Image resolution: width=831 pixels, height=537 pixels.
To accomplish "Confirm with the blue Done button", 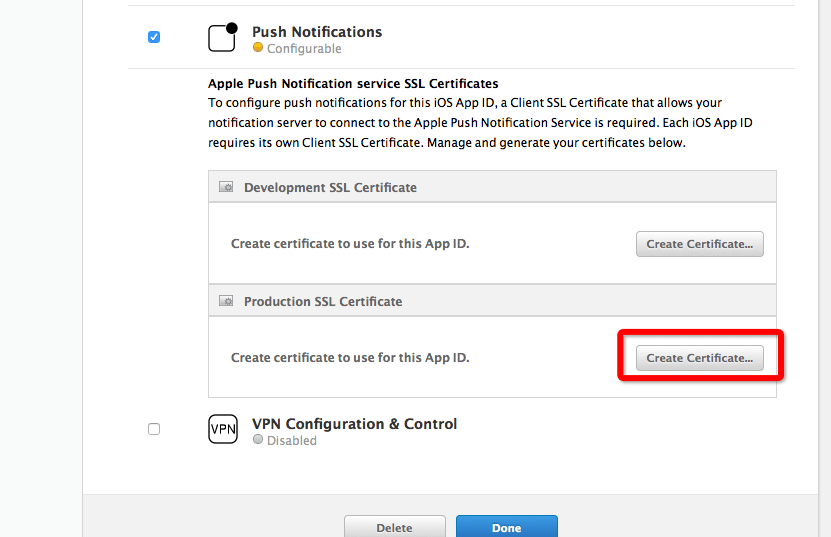I will (x=506, y=527).
